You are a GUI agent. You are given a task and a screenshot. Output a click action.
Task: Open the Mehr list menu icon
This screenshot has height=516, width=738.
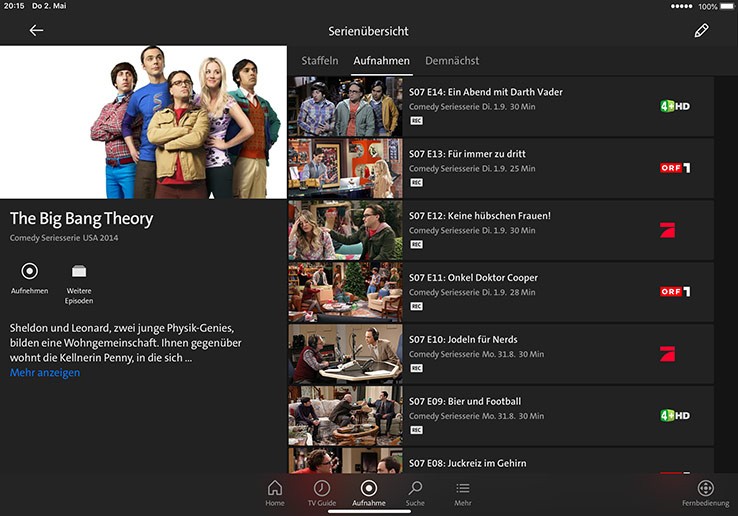(x=462, y=488)
